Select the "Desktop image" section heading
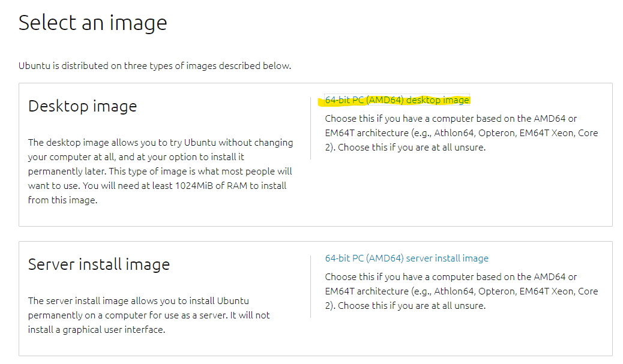Viewport: 623px width, 364px height. point(82,106)
